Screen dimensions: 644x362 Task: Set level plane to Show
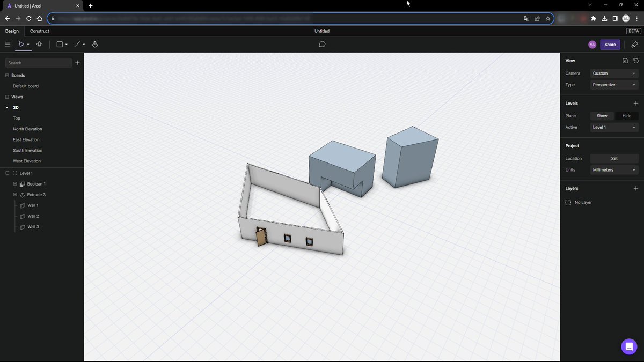tap(602, 116)
